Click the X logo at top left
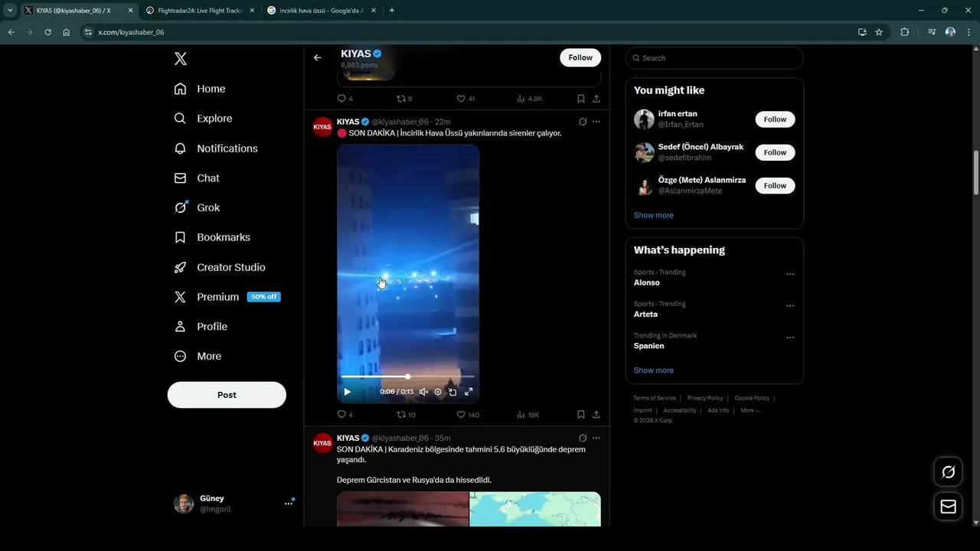 point(180,59)
